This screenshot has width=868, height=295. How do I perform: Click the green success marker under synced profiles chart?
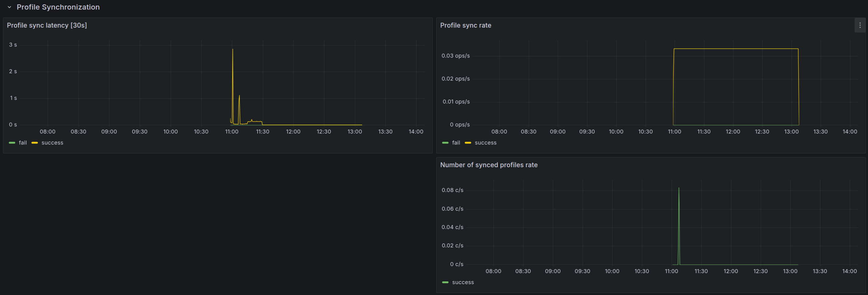click(445, 282)
